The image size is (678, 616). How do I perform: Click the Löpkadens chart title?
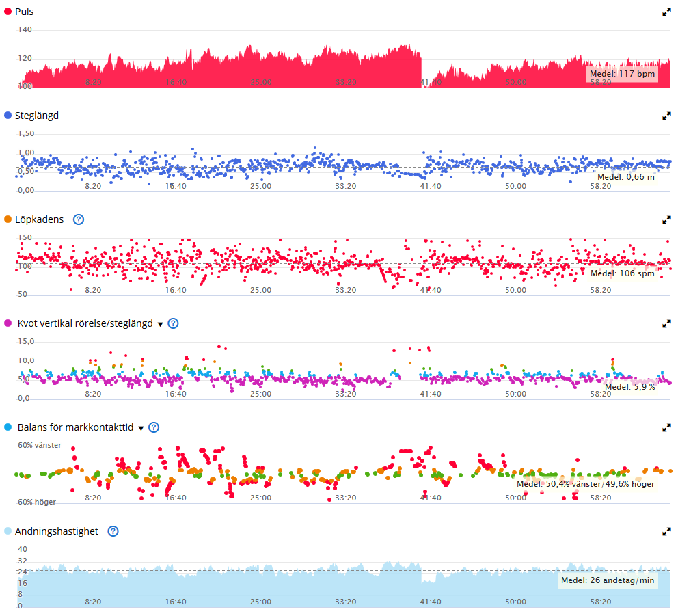tap(40, 219)
